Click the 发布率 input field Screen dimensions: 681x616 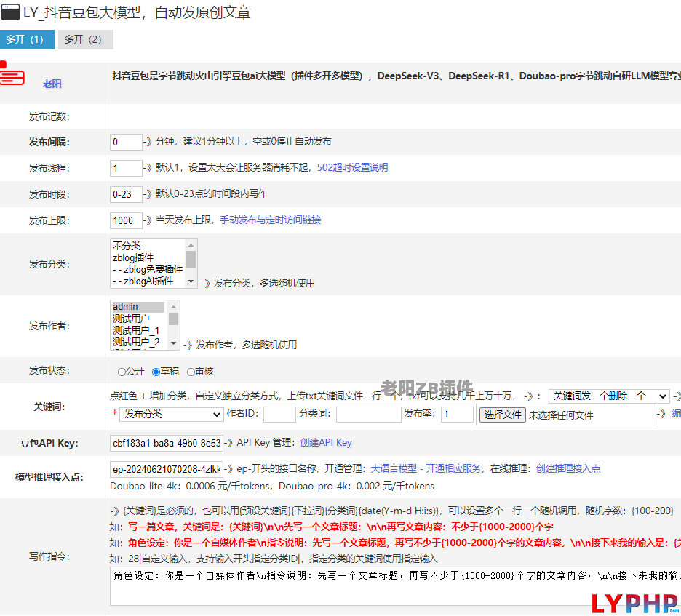(x=457, y=415)
